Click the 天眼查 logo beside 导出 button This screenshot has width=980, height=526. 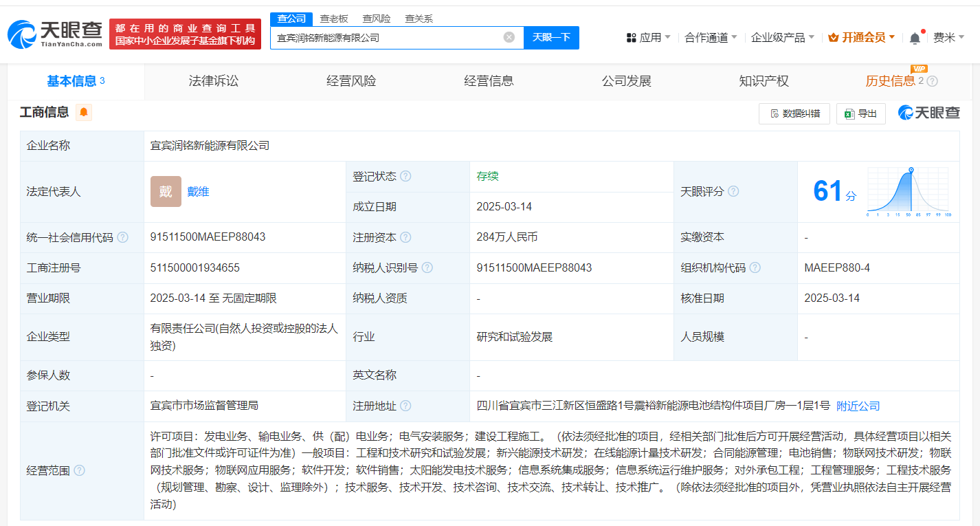click(x=928, y=113)
